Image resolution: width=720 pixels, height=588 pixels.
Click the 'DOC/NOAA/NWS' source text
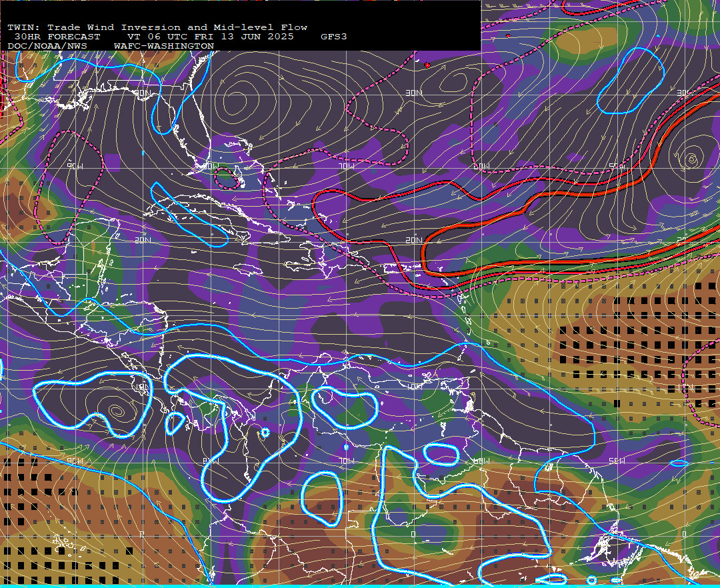click(x=47, y=47)
